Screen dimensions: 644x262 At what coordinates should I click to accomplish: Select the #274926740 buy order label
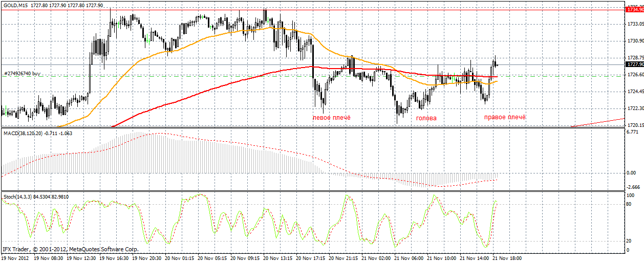click(x=23, y=74)
